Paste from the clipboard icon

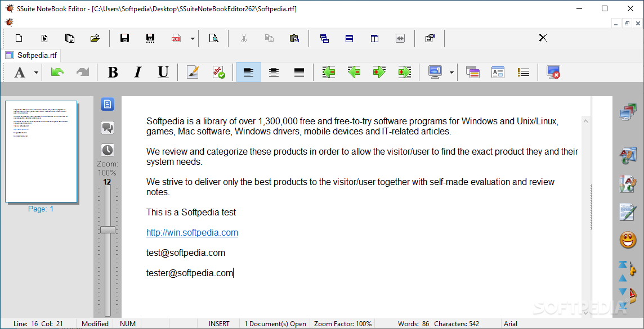click(294, 39)
